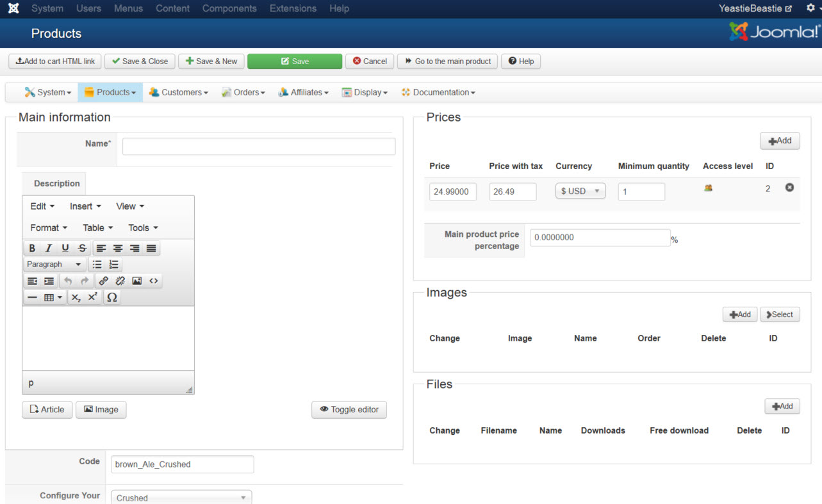
Task: Insert a horizontal line
Action: pos(32,298)
